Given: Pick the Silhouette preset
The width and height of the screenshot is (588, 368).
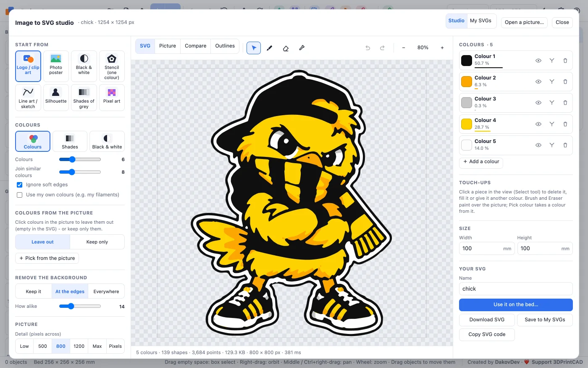Looking at the screenshot, I should (x=56, y=98).
